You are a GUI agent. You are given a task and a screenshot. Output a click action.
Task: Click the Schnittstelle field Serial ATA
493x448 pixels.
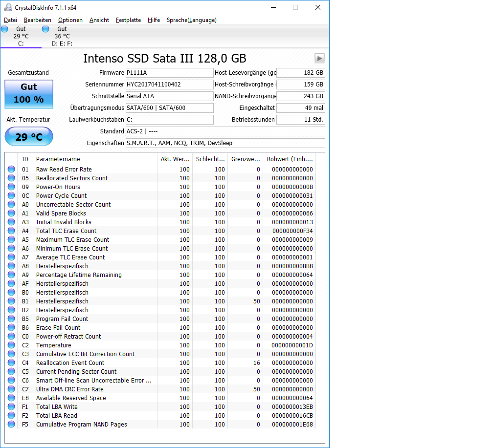tap(169, 96)
